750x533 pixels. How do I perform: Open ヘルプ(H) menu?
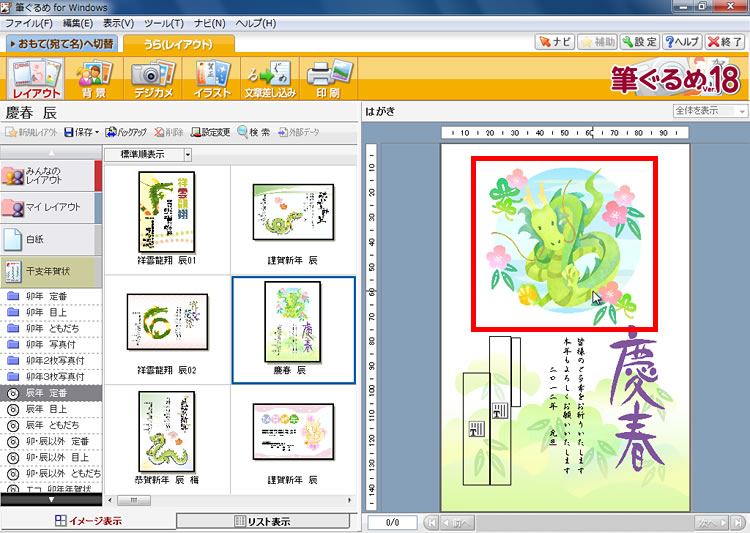255,23
